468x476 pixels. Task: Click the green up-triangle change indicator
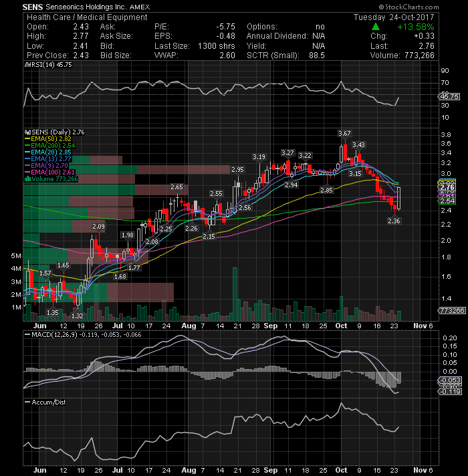pyautogui.click(x=376, y=27)
